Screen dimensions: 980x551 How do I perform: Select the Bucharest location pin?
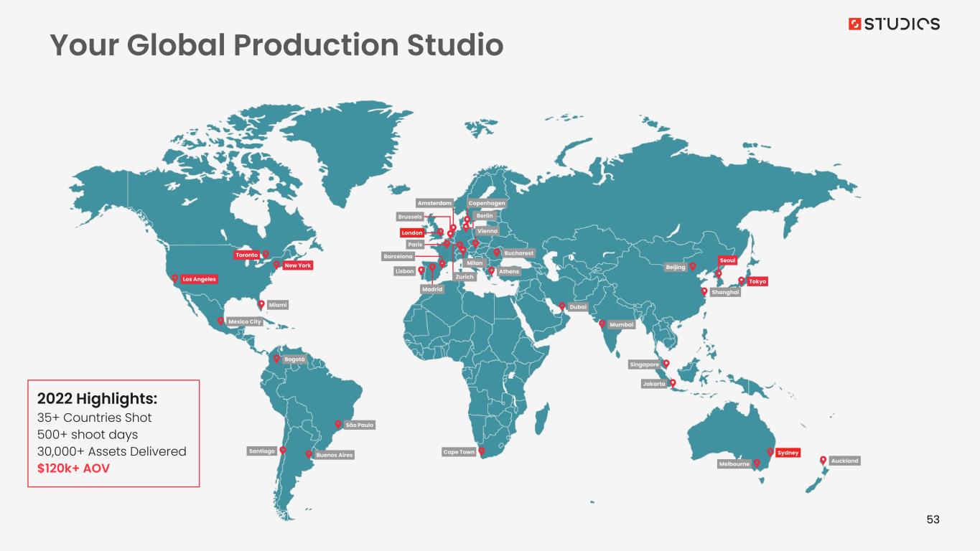point(496,253)
